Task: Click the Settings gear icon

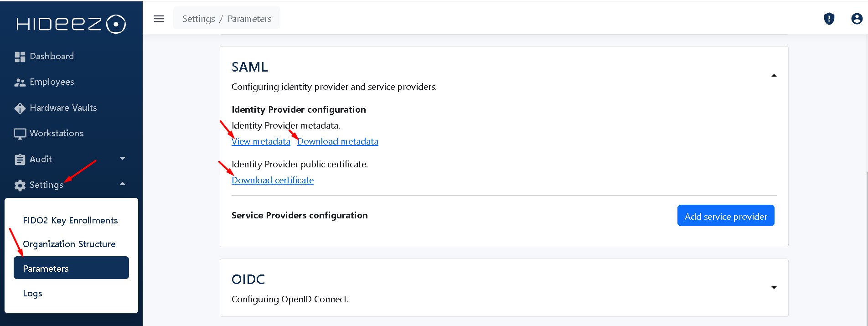Action: coord(20,185)
